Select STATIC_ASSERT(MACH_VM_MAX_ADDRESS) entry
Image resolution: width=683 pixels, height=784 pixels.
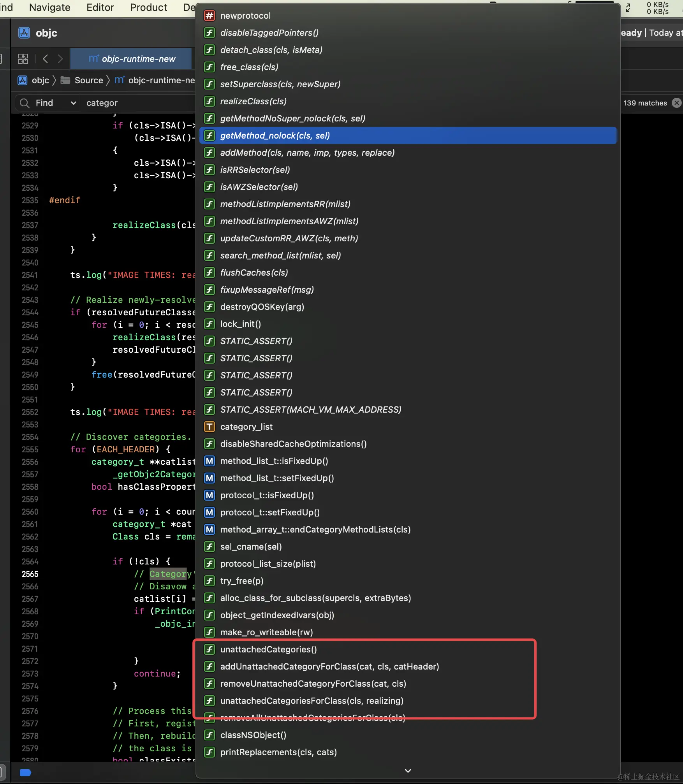[408, 410]
